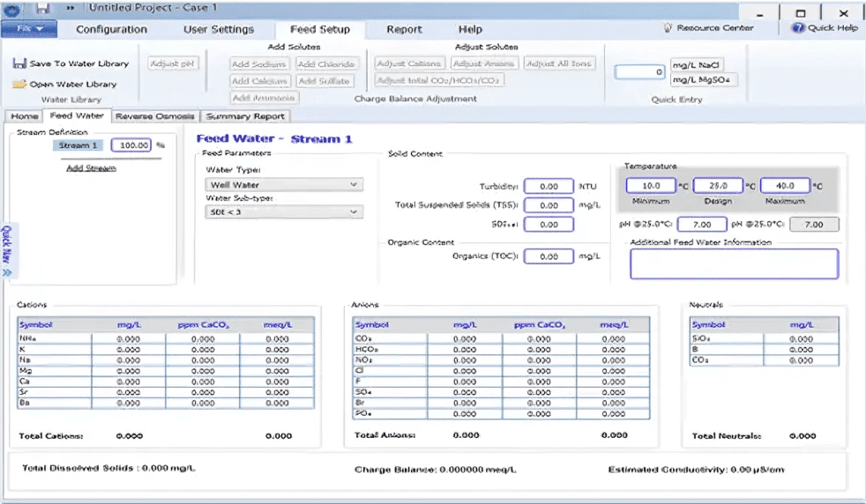Click the SDI input field
866x504 pixels.
pyautogui.click(x=549, y=225)
